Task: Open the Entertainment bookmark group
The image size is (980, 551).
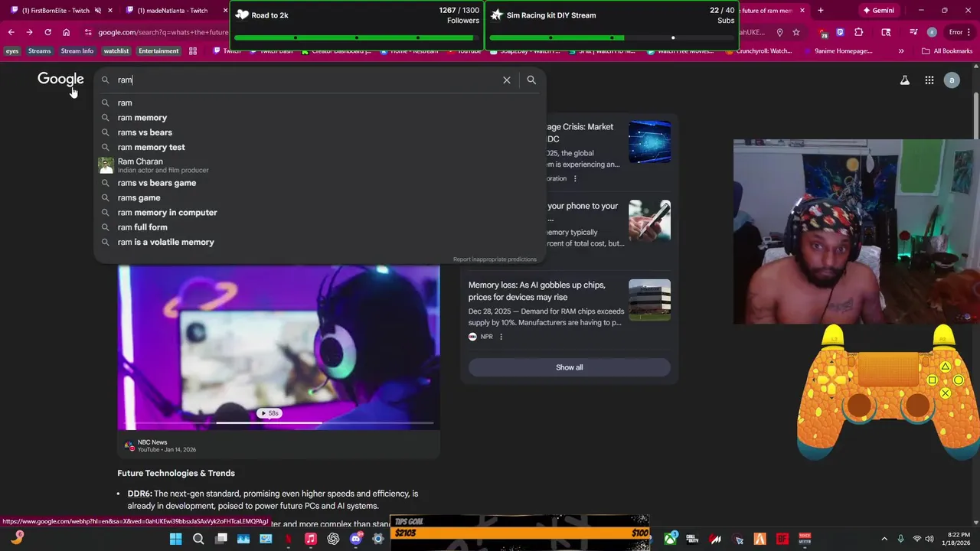Action: 158,51
